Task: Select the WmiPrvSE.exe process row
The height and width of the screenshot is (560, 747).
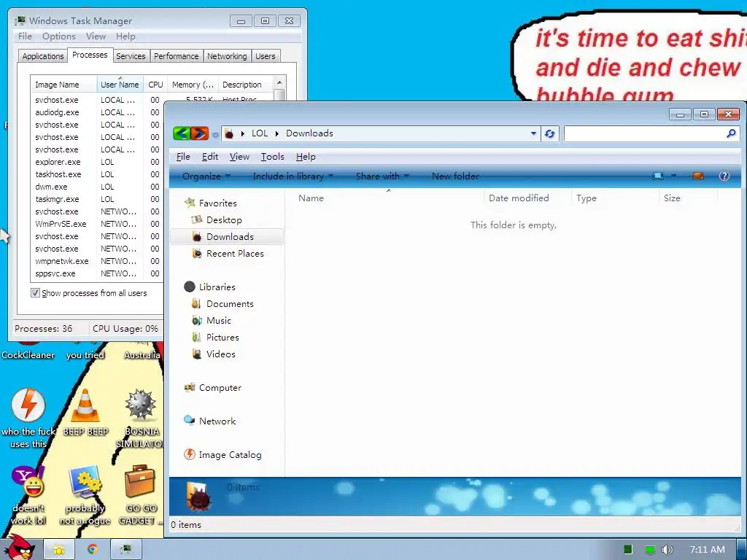Action: (x=97, y=224)
